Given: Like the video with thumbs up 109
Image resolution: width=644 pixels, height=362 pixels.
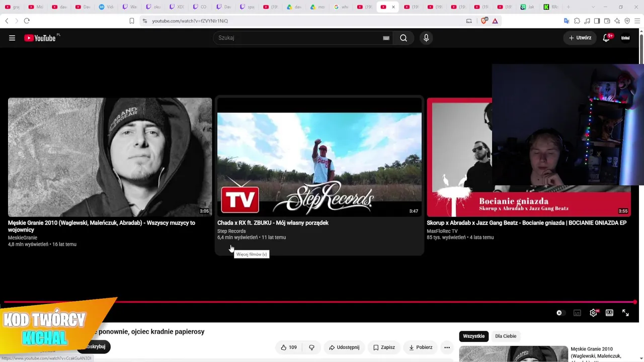Looking at the screenshot, I should [x=288, y=347].
